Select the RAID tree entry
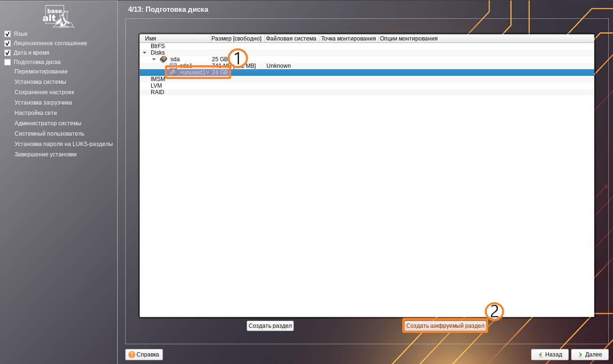Viewport: 613px width, 364px height. click(x=157, y=92)
